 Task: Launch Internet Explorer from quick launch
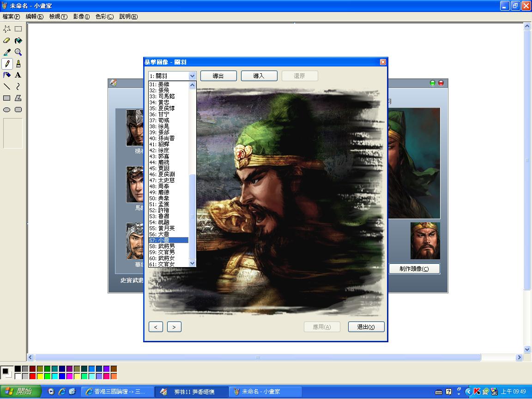point(62,392)
